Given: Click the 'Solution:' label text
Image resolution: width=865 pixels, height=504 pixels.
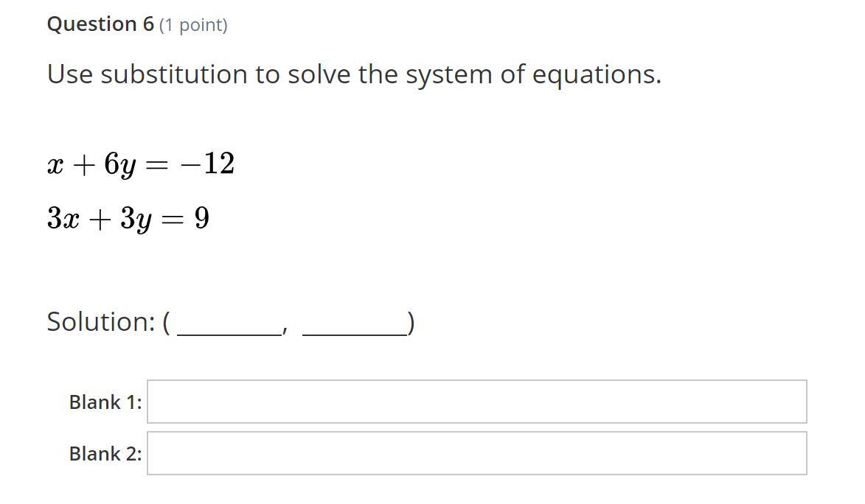Looking at the screenshot, I should coord(102,321).
